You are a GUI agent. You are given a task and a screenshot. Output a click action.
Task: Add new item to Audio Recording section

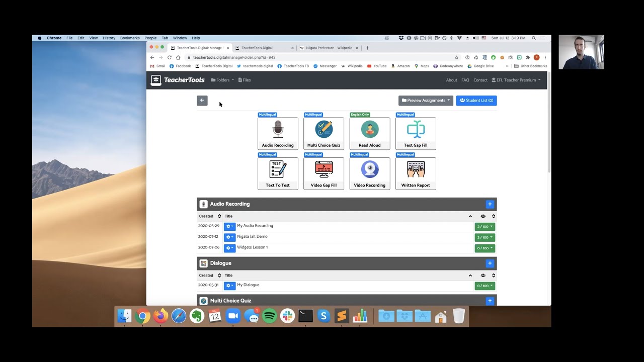490,204
